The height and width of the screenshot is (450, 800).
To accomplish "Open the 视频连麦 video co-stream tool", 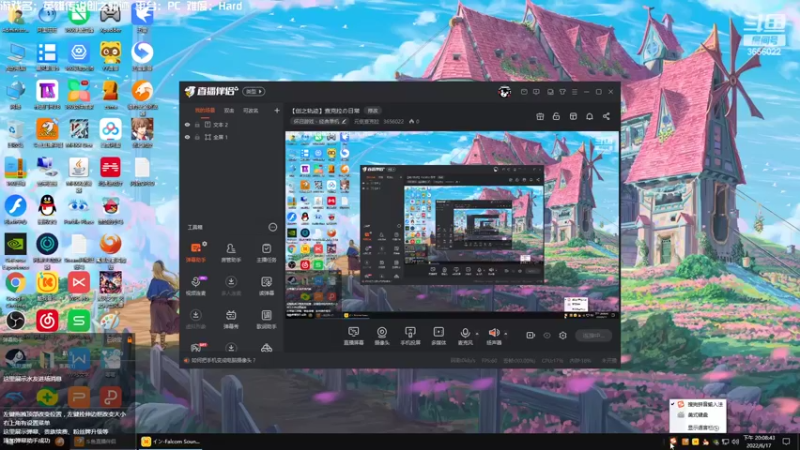I will tap(195, 286).
